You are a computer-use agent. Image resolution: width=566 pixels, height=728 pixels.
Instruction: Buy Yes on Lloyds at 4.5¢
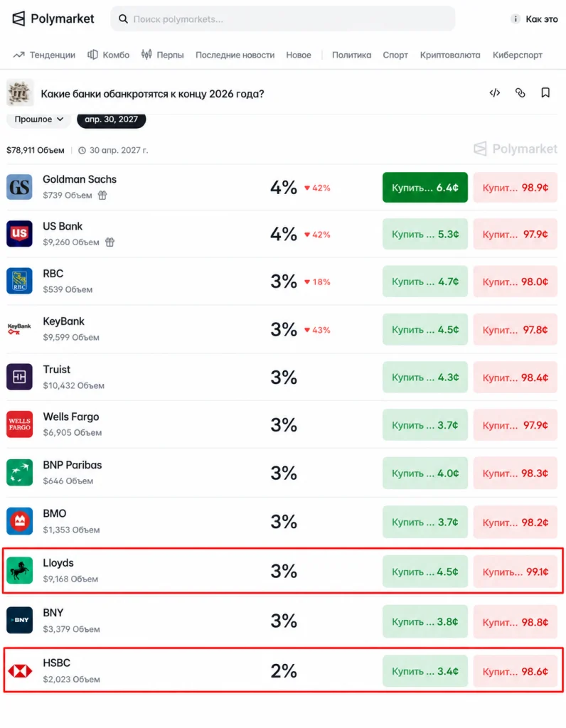(x=424, y=572)
